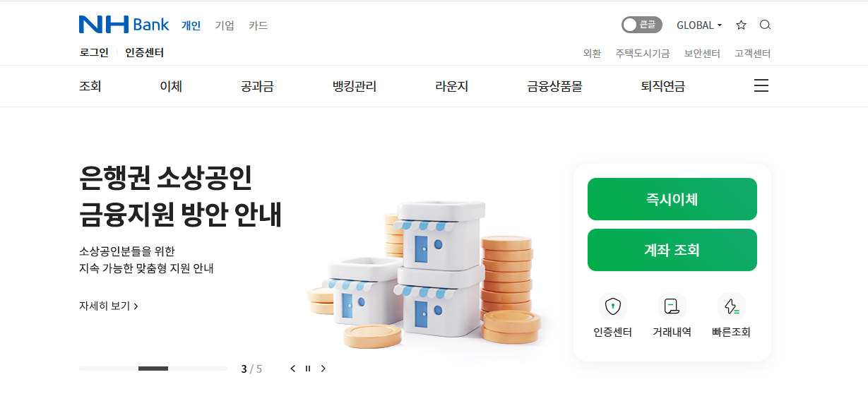Open the hamburger full menu icon

(x=761, y=86)
